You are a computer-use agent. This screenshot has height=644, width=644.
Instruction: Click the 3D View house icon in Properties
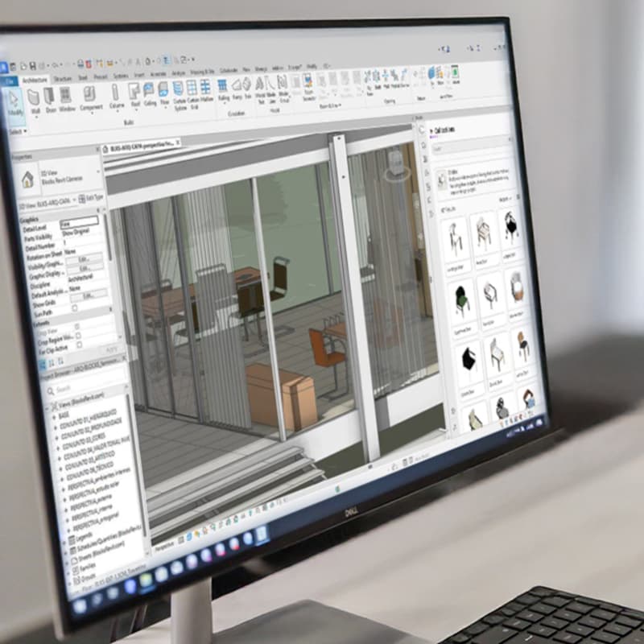pos(27,180)
